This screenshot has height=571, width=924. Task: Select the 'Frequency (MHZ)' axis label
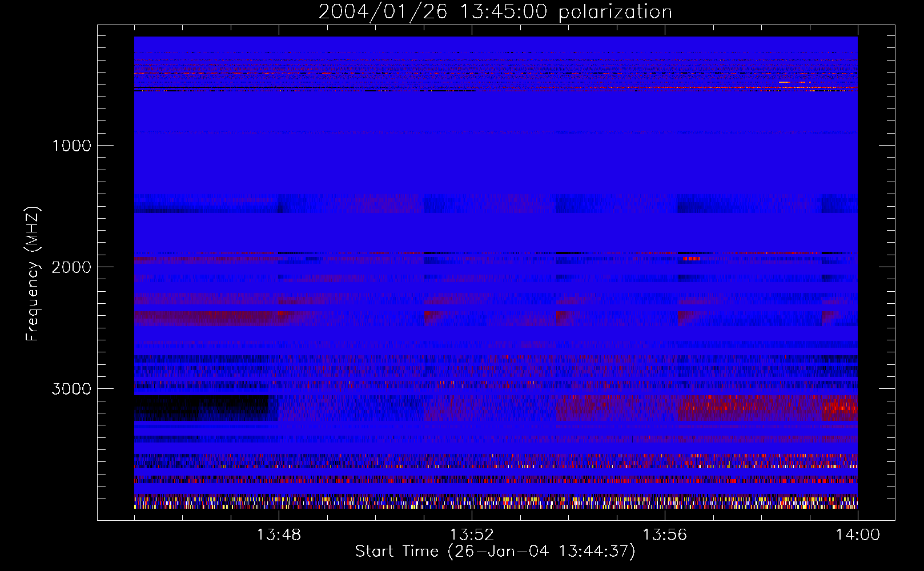tap(33, 274)
